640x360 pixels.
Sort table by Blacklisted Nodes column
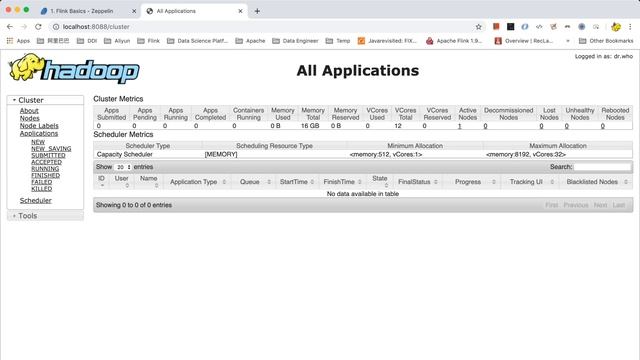click(596, 182)
